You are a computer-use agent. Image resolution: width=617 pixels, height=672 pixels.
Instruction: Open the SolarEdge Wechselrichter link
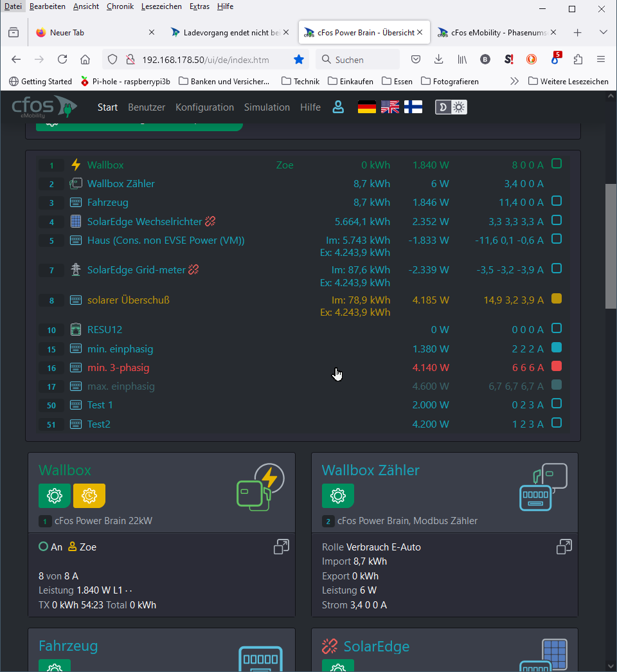click(x=145, y=222)
